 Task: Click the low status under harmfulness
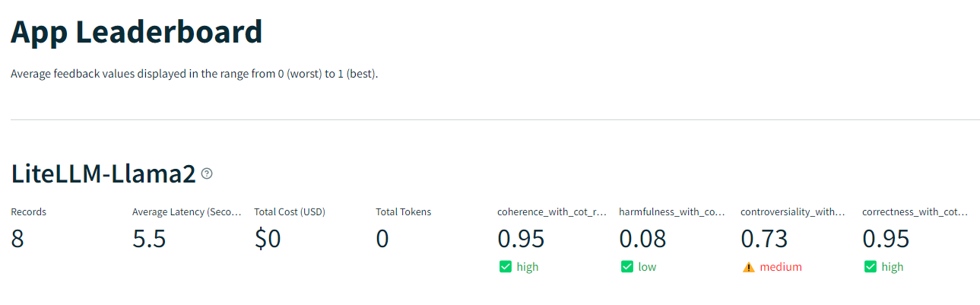click(647, 267)
